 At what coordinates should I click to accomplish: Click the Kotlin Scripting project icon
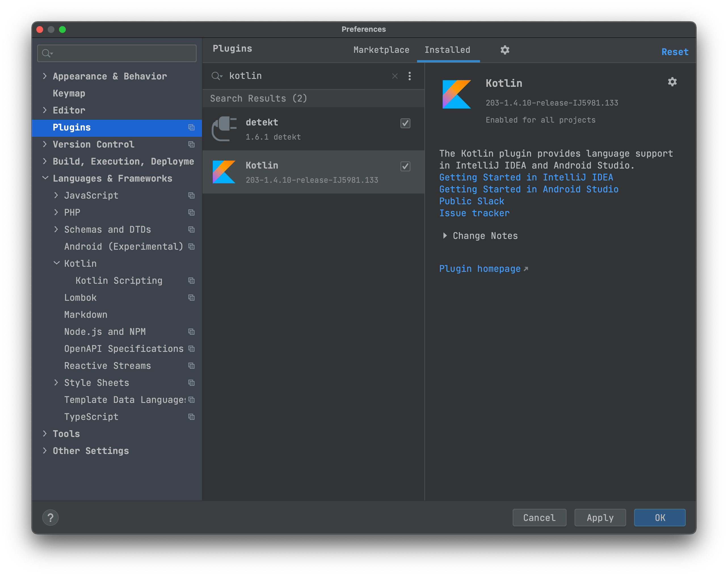[192, 281]
